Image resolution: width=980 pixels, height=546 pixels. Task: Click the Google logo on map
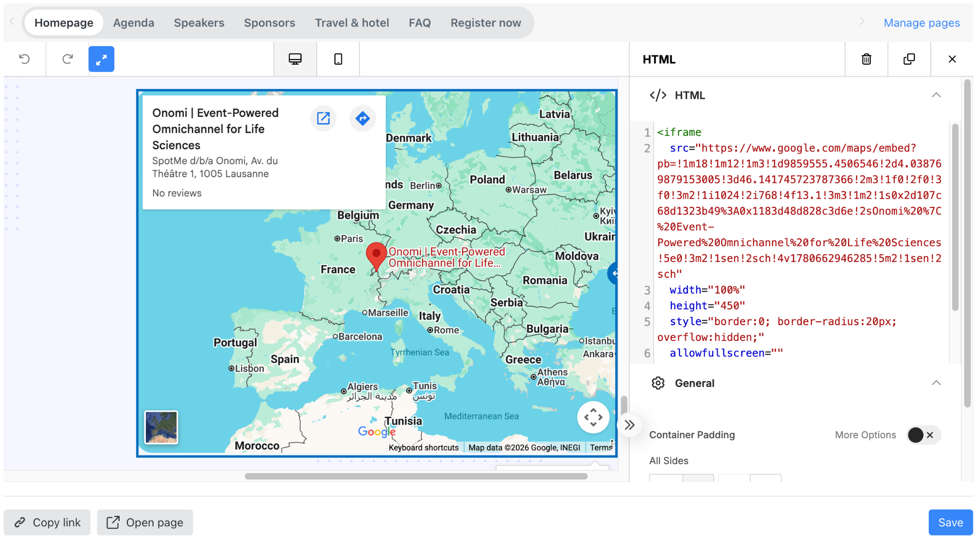377,432
